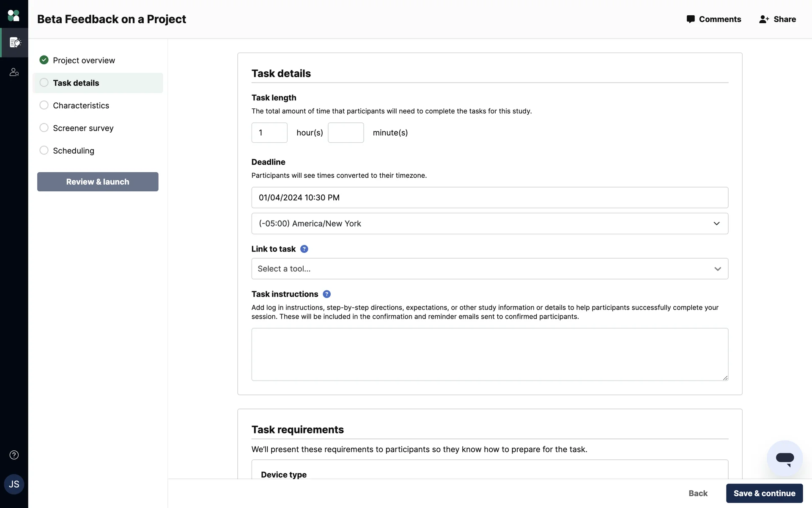The width and height of the screenshot is (812, 508).
Task: Click help icon next to Task instructions
Action: (326, 294)
